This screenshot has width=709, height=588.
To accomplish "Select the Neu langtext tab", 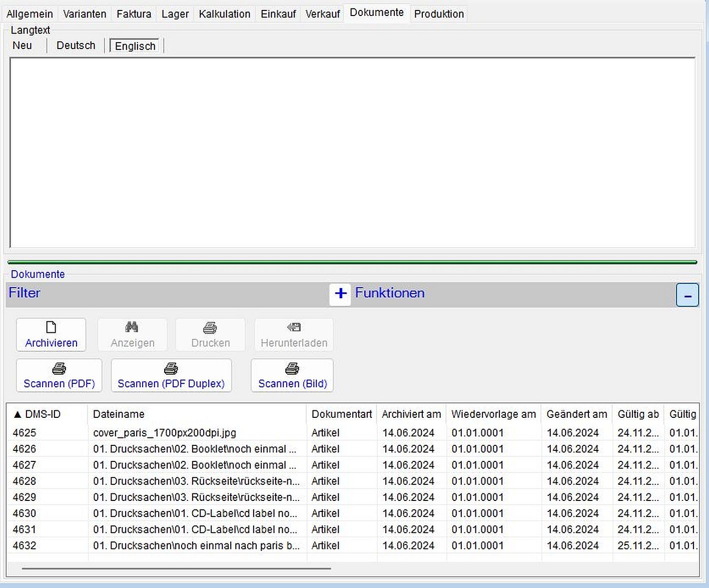I will (23, 46).
